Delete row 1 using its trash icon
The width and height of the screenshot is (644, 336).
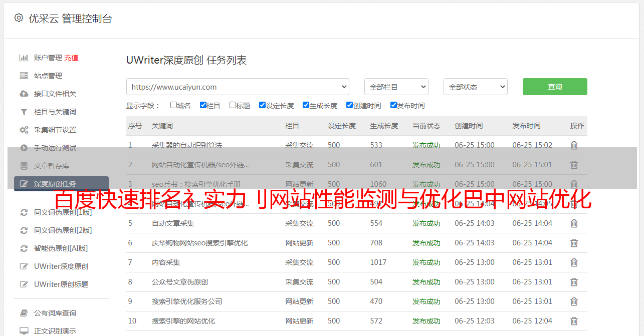[574, 145]
